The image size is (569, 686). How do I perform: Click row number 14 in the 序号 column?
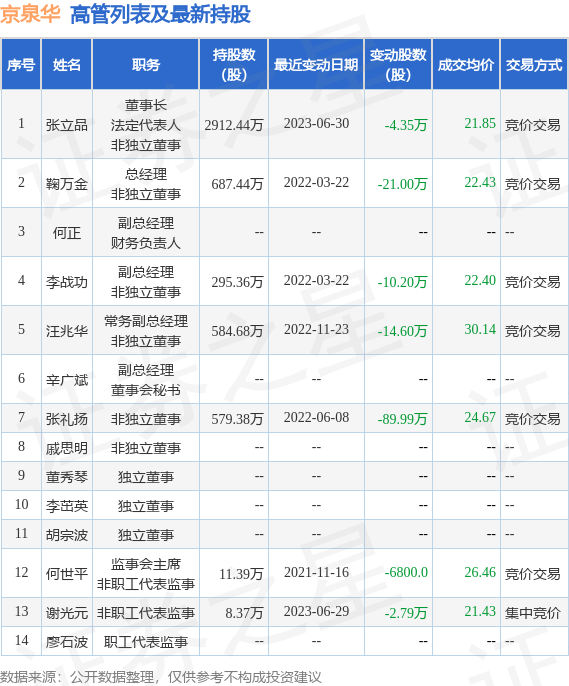21,640
